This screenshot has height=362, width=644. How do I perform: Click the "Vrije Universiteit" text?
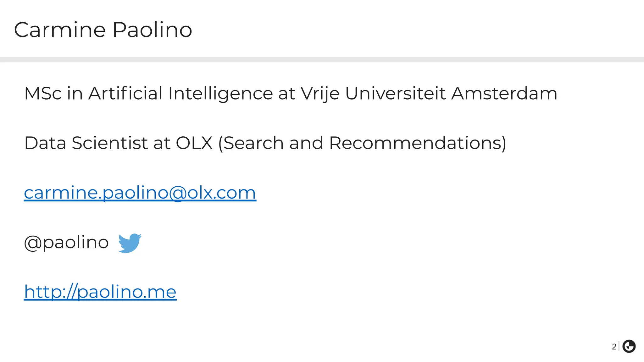point(373,94)
